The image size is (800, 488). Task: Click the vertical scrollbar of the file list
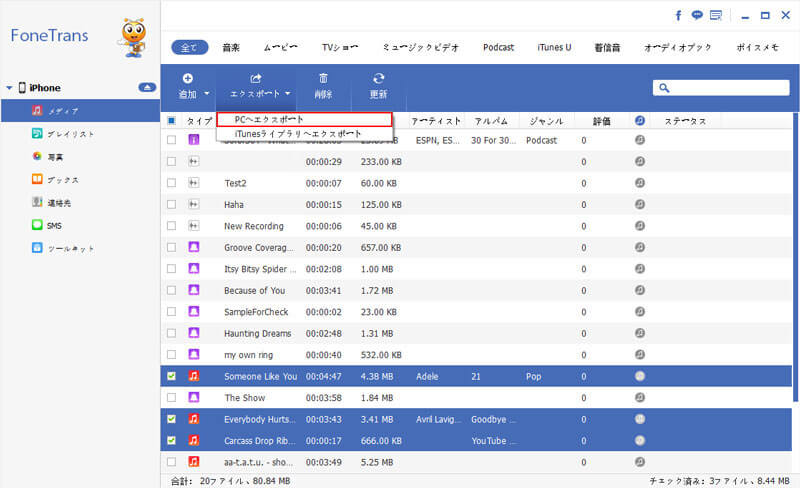point(794,258)
